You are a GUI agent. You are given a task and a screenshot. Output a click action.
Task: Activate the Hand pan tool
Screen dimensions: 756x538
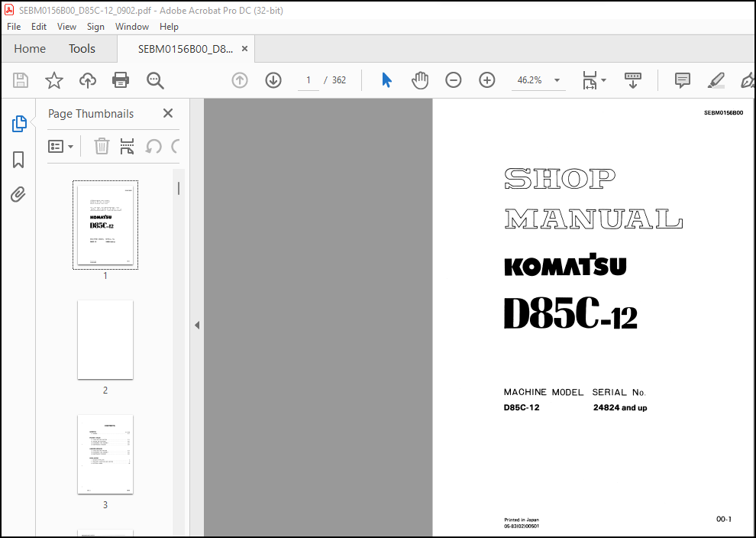click(420, 80)
